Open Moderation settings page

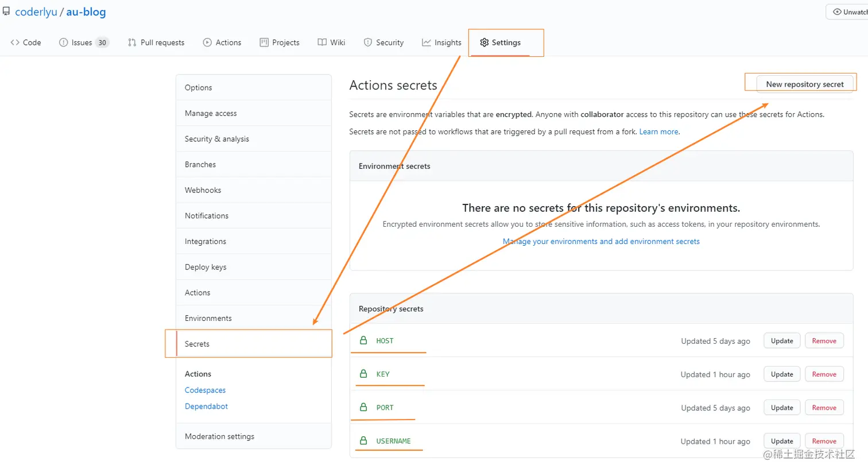(x=254, y=436)
